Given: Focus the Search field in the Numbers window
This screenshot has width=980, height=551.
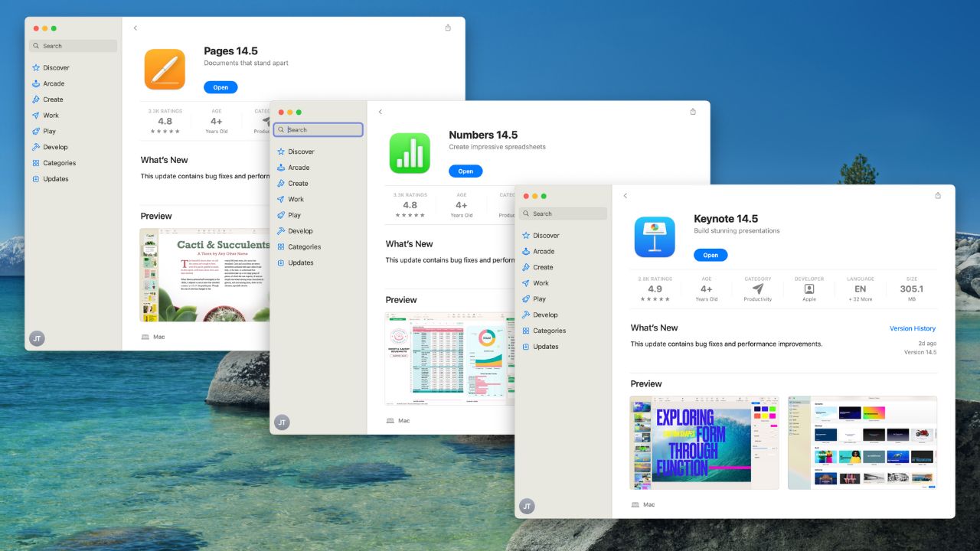Looking at the screenshot, I should click(318, 130).
